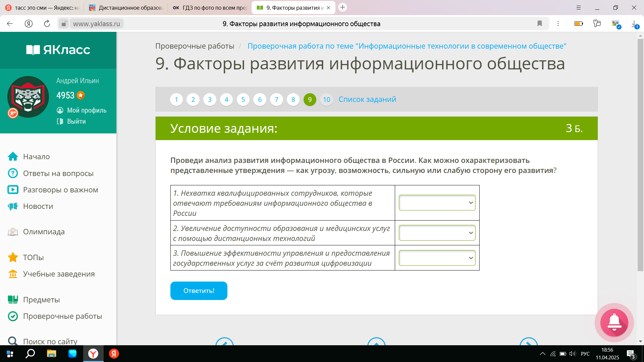Select the ТОПы star icon
The width and height of the screenshot is (644, 362).
pyautogui.click(x=13, y=257)
